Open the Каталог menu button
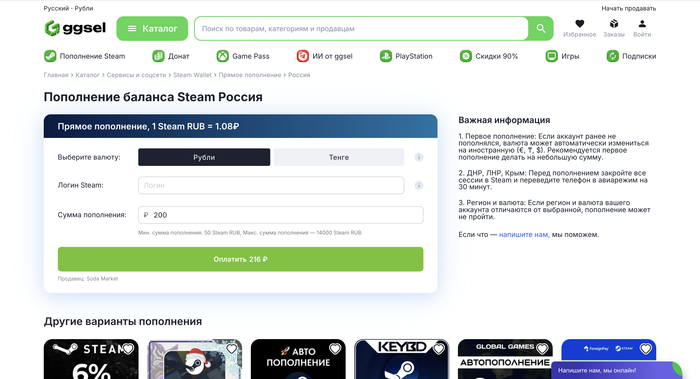Viewport: 700px width, 379px height. point(152,29)
